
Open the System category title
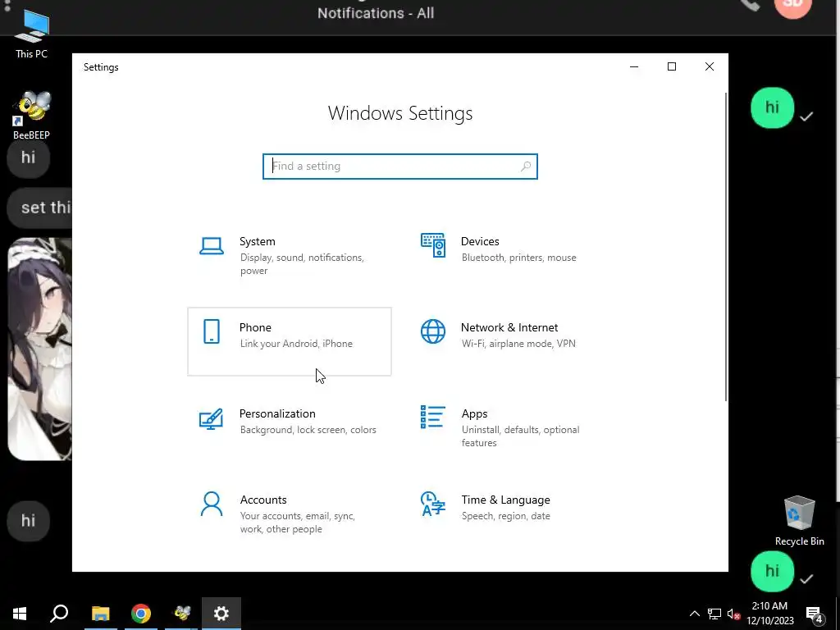[x=257, y=241]
